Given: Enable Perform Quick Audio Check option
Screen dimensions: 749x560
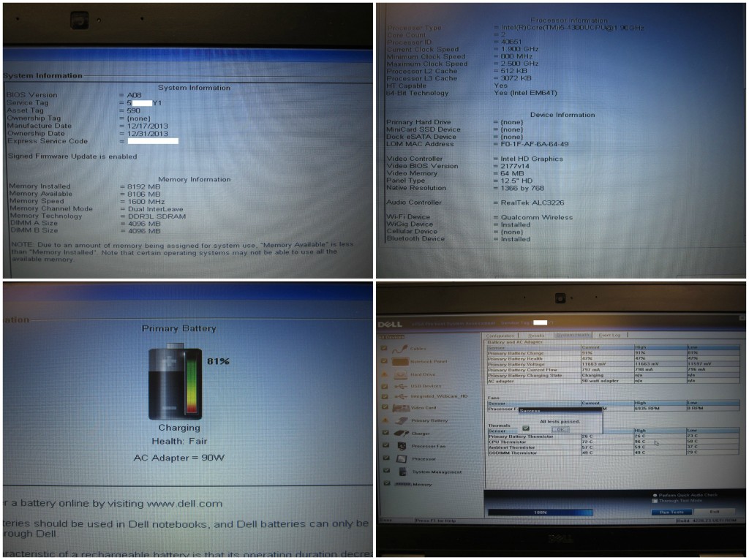Looking at the screenshot, I should coord(655,495).
